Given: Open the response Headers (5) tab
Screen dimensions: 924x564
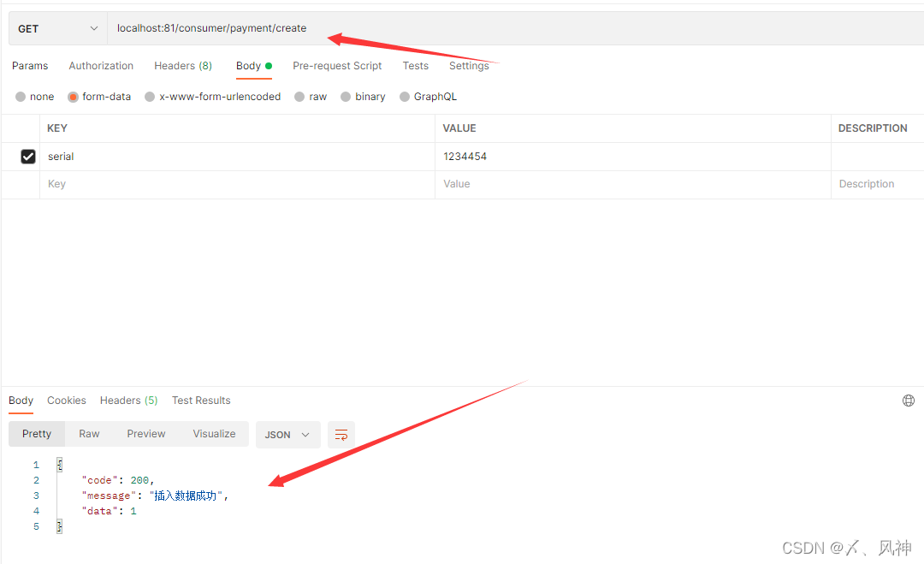Looking at the screenshot, I should (x=128, y=401).
